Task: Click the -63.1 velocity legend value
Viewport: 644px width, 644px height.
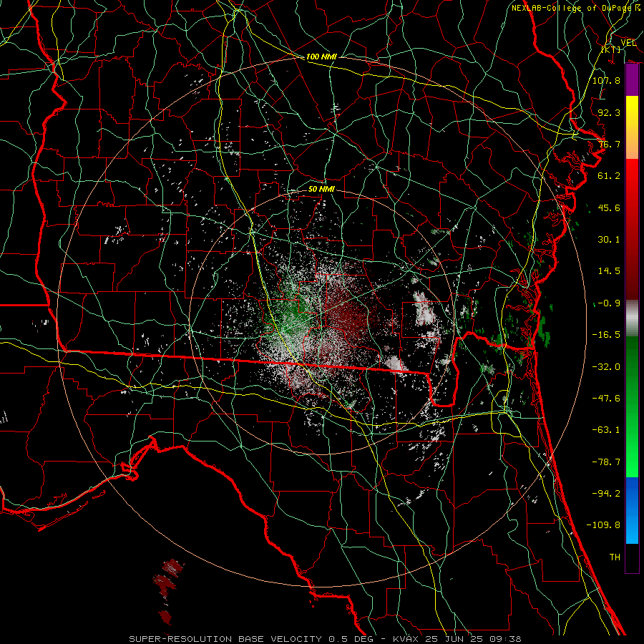Action: 606,430
